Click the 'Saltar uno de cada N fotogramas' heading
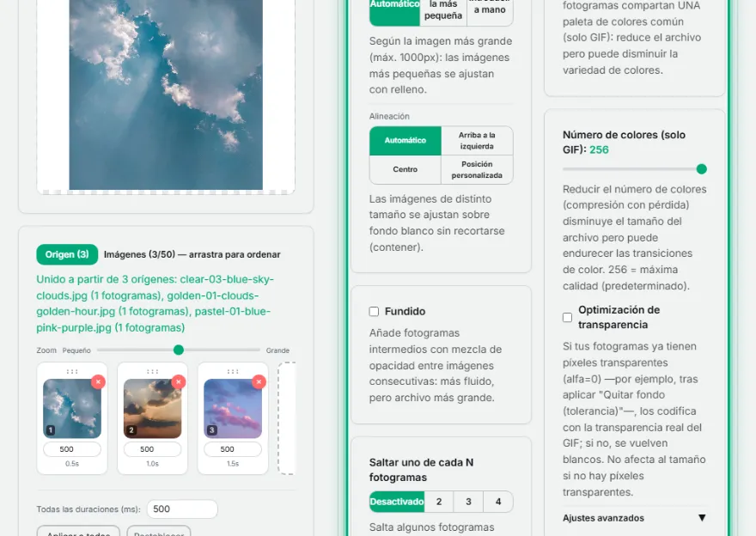The image size is (756, 536). [x=422, y=470]
